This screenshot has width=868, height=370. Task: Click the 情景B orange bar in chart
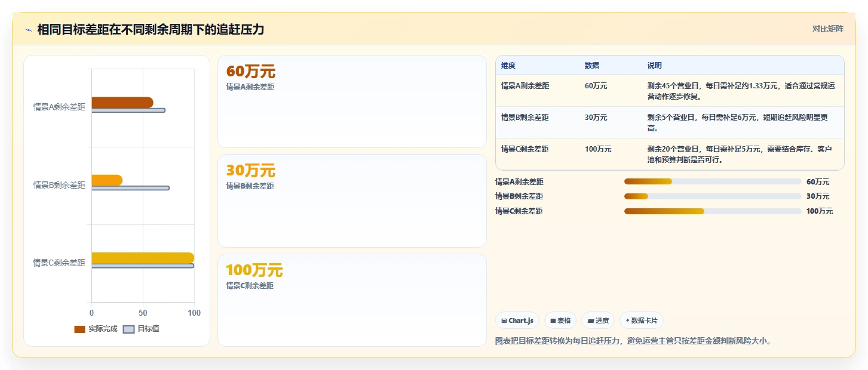pos(107,180)
